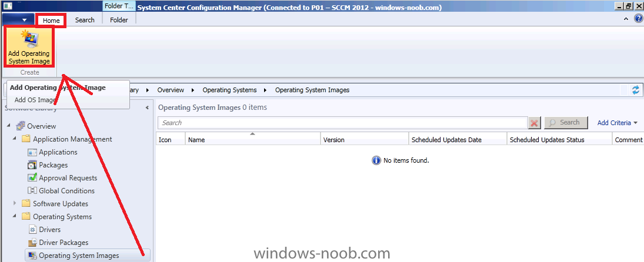Open the help question mark icon

638,19
